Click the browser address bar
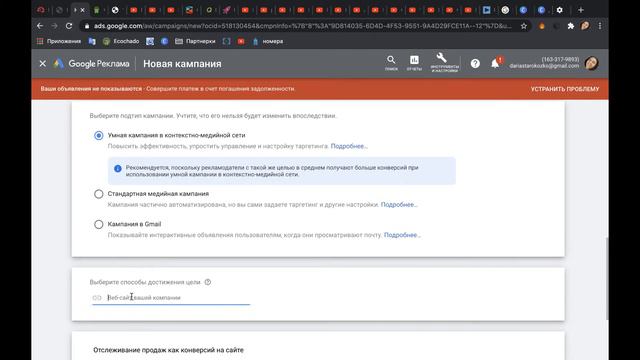This screenshot has width=640, height=360. pyautogui.click(x=302, y=26)
